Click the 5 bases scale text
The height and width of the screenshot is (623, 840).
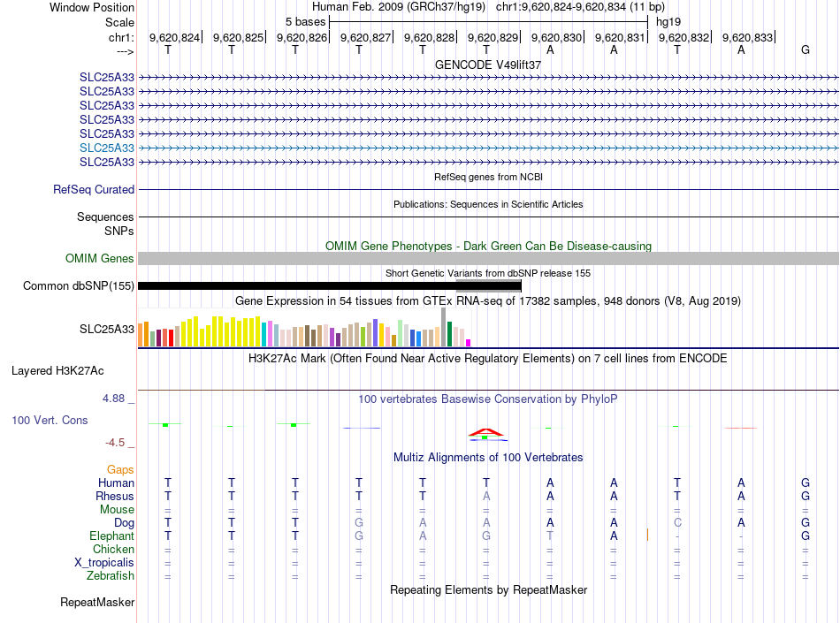305,22
